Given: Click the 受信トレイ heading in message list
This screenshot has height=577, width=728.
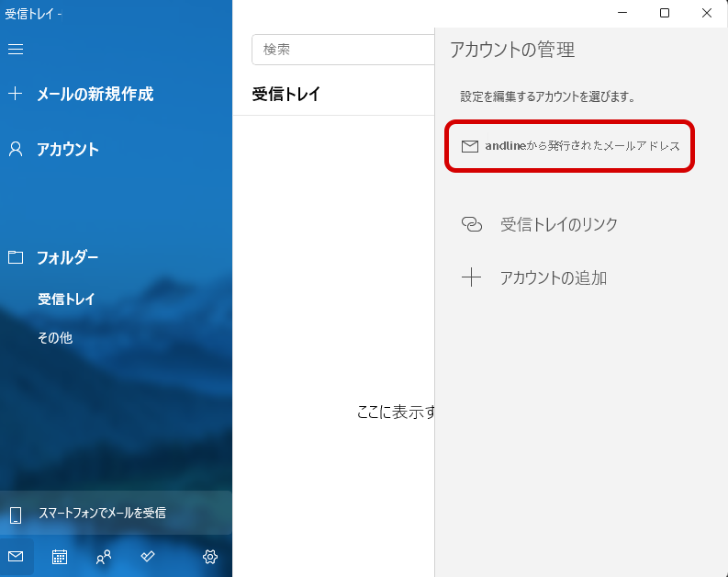Looking at the screenshot, I should click(286, 94).
